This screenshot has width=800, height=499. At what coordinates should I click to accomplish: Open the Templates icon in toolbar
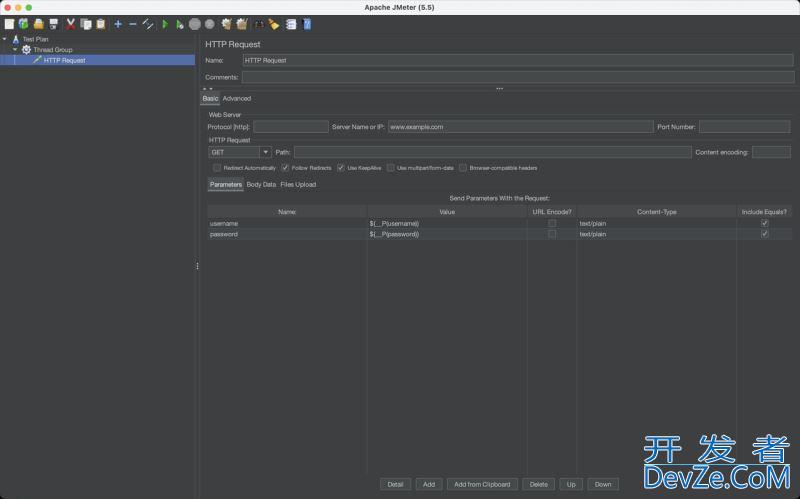[23, 24]
